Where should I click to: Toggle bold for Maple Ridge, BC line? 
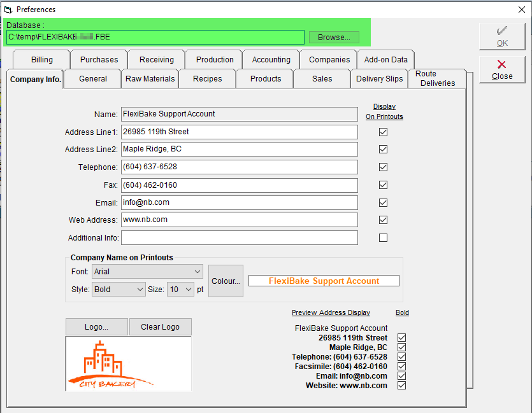pyautogui.click(x=402, y=347)
